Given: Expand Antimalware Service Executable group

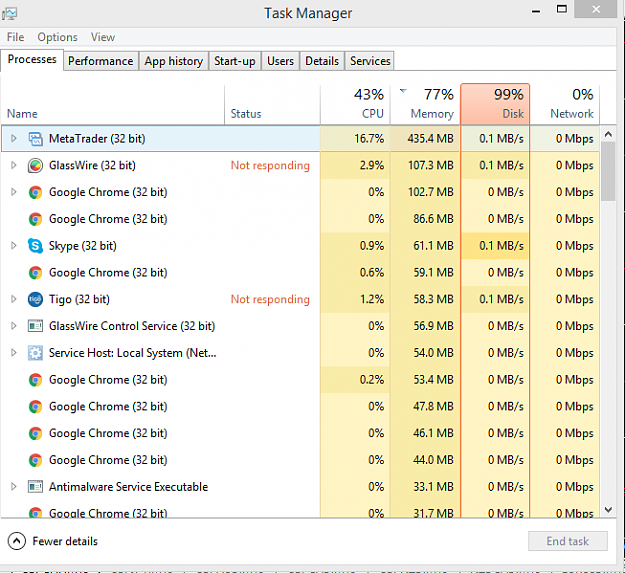Looking at the screenshot, I should pyautogui.click(x=14, y=487).
